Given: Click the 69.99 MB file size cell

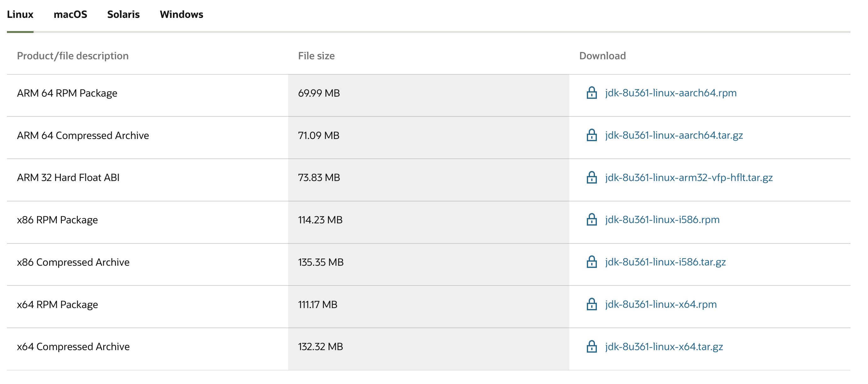Looking at the screenshot, I should click(319, 93).
